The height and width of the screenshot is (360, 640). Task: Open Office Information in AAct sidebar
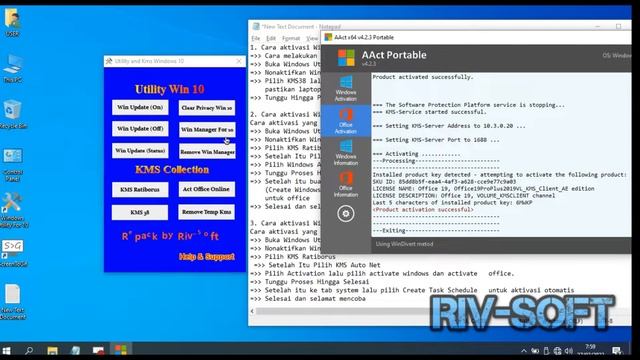point(346,184)
